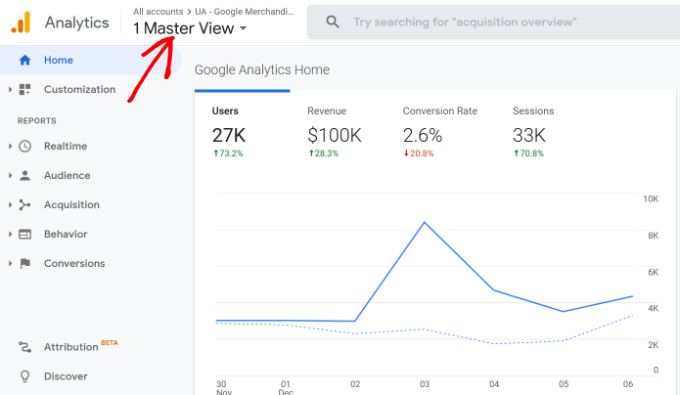Screen dimensions: 680x395
Task: Click the All accounts breadcrumb link
Action: [x=158, y=12]
